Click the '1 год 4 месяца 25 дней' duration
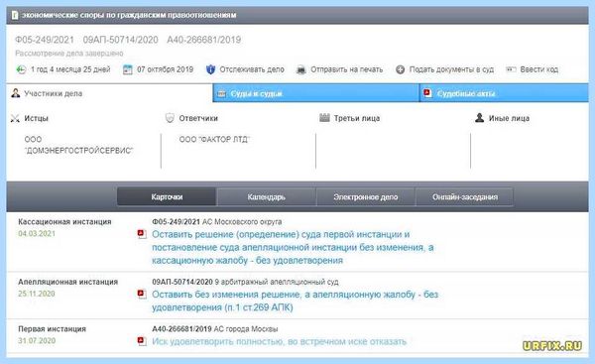The width and height of the screenshot is (595, 364). [x=70, y=69]
